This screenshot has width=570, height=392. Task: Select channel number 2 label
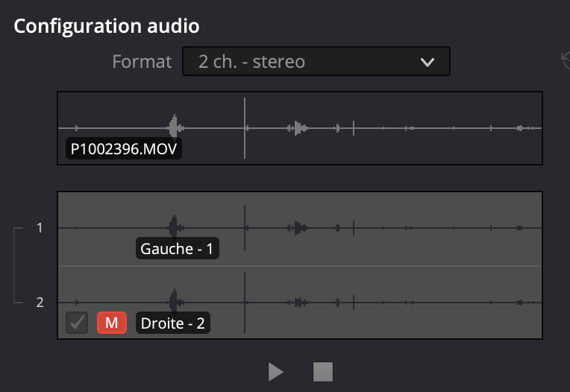40,303
